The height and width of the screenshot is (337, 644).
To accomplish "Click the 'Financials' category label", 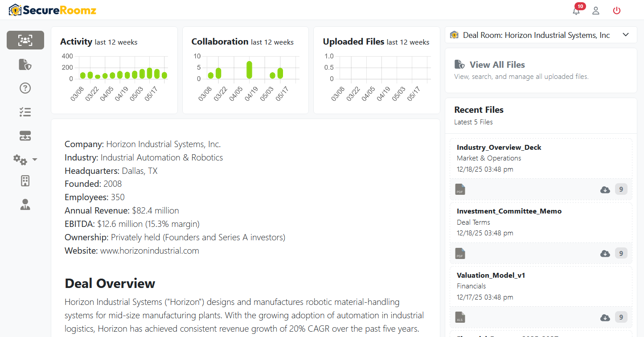I will pyautogui.click(x=471, y=286).
